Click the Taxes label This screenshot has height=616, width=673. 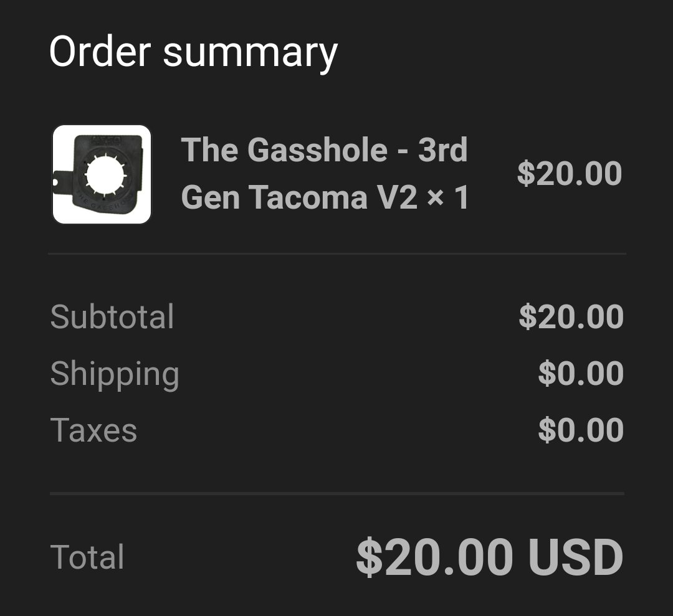[93, 430]
